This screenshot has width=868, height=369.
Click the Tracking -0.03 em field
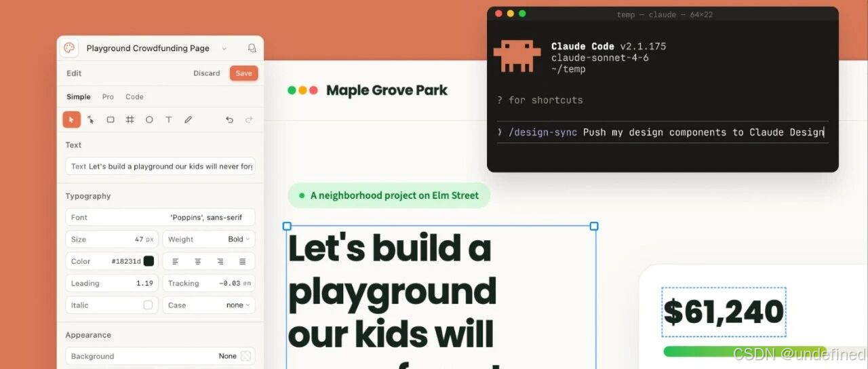[x=209, y=284]
